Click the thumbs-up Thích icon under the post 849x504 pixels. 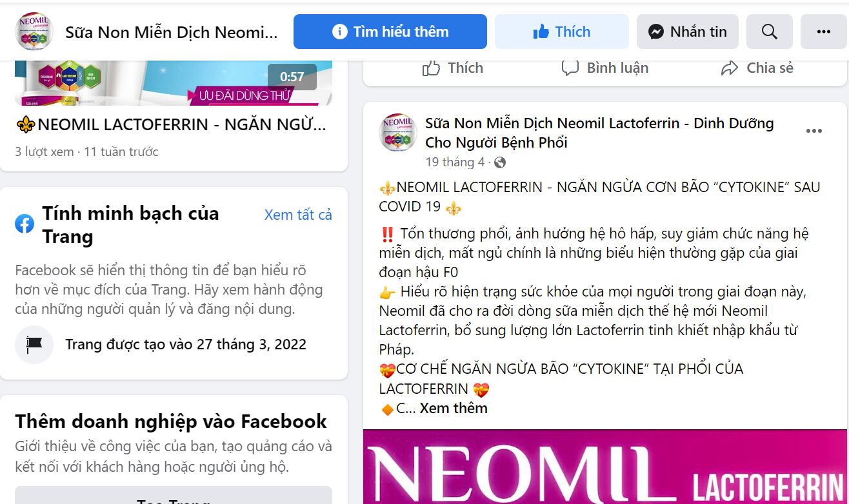click(431, 68)
